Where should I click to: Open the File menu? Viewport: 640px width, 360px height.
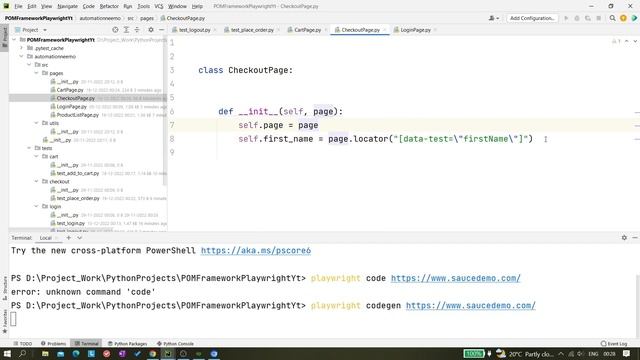[18, 6]
